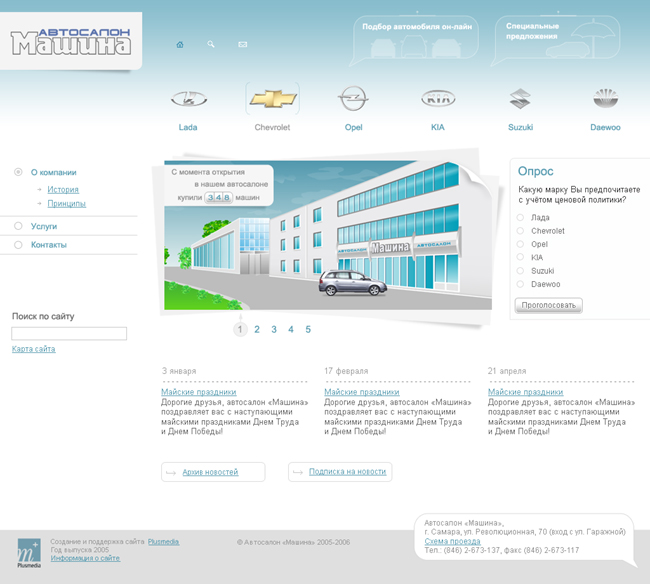
Task: Open Майские праздники news from 21 апреля
Action: 526,392
